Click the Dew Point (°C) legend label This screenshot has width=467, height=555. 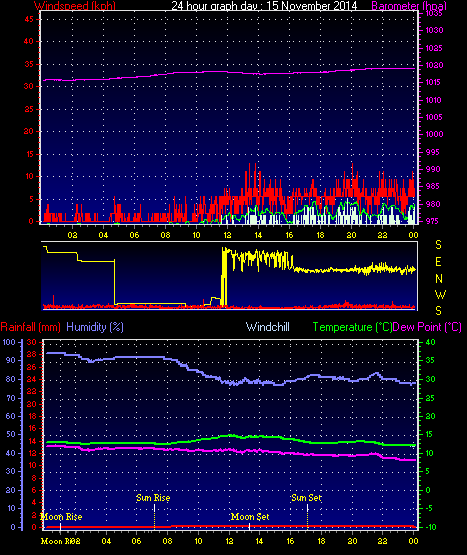[427, 327]
